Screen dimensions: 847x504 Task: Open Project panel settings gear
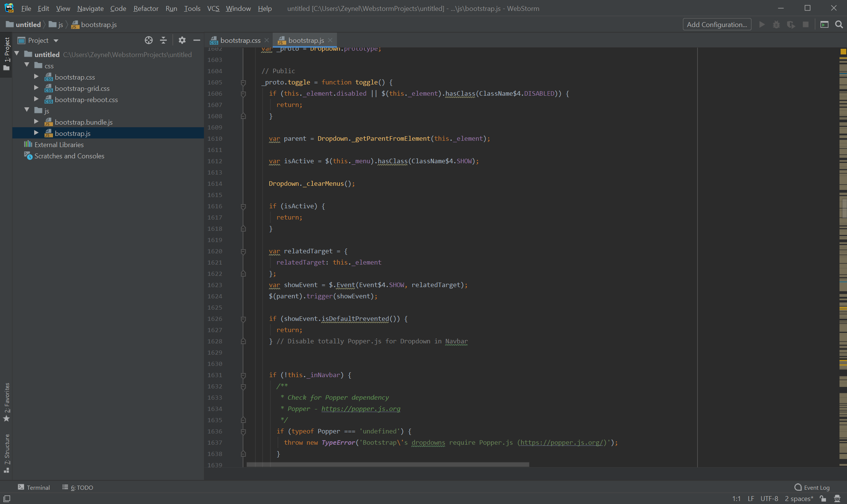click(x=182, y=40)
